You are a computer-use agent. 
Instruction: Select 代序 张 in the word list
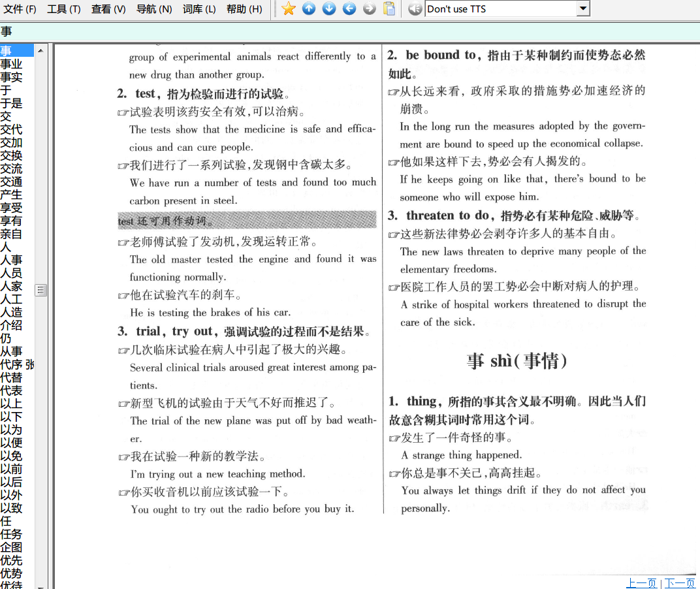(17, 364)
